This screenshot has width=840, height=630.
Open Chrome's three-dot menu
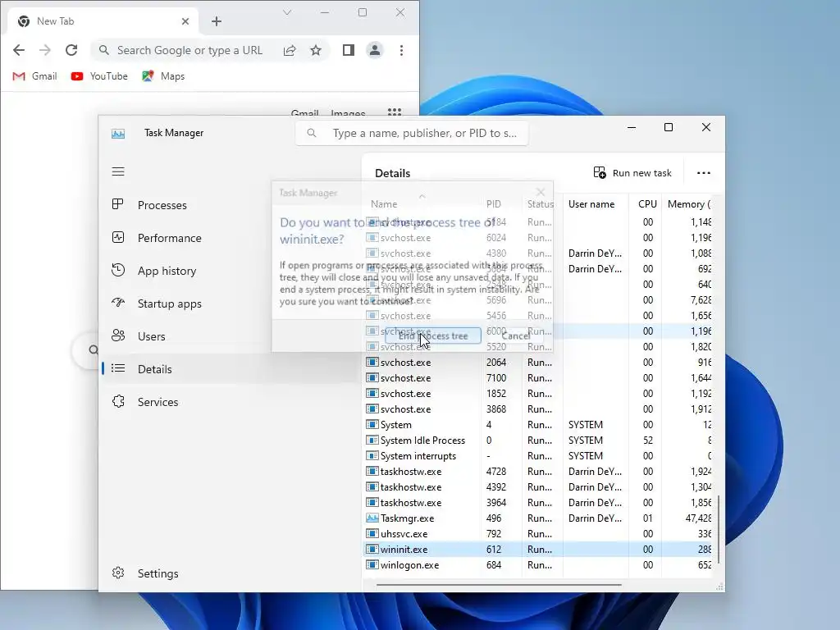(401, 50)
